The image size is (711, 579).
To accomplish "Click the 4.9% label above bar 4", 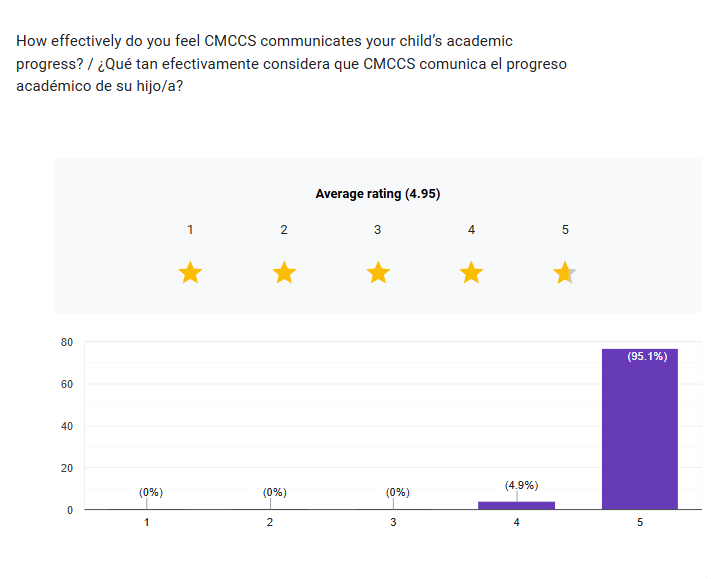I will point(521,485).
